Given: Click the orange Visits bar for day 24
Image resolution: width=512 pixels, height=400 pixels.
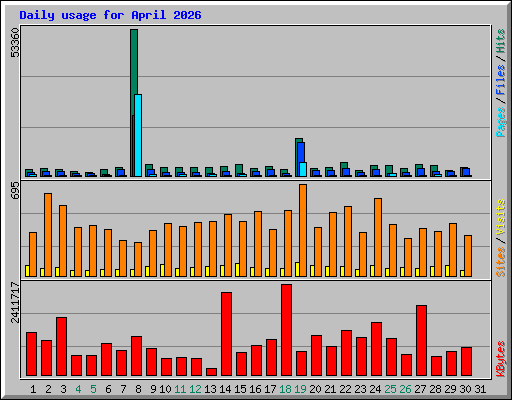Looking at the screenshot, I should [378, 237].
